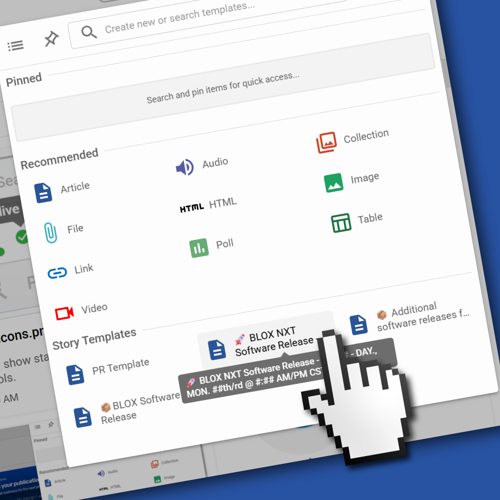The height and width of the screenshot is (500, 500).
Task: Choose the Image asset type
Action: click(x=352, y=182)
